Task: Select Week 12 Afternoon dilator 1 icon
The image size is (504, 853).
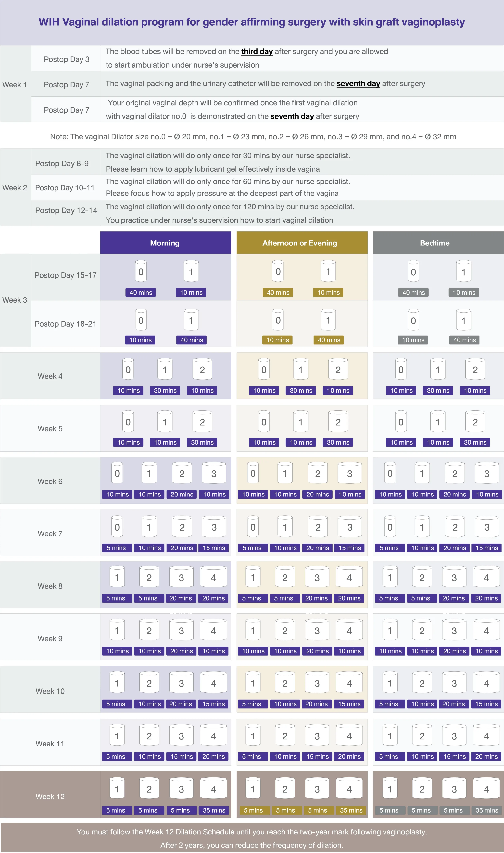Action: pos(253,788)
